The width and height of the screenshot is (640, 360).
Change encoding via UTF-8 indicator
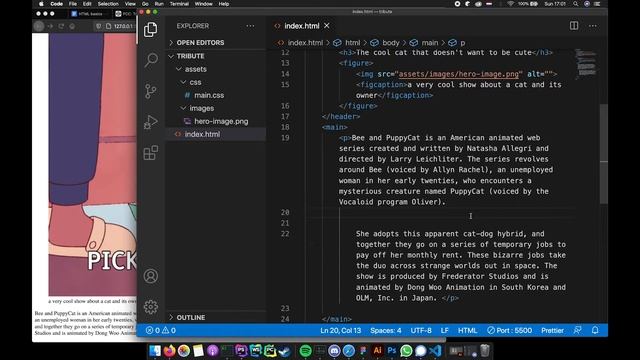(x=421, y=330)
